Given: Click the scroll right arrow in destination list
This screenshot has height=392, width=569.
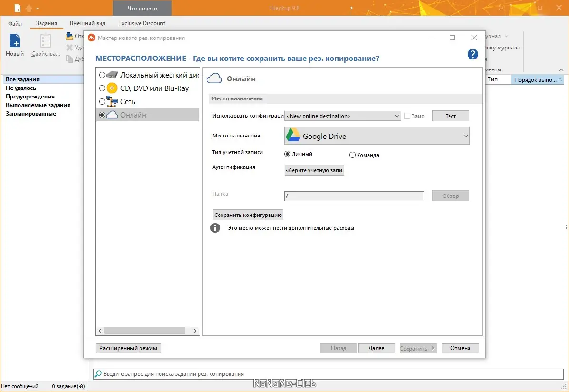Looking at the screenshot, I should [195, 331].
